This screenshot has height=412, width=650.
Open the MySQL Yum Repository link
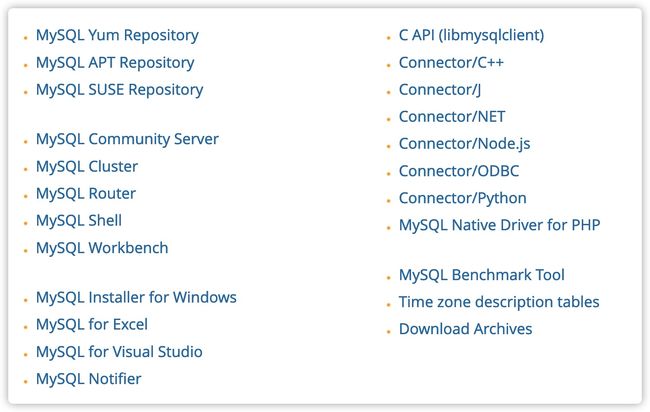pos(117,36)
